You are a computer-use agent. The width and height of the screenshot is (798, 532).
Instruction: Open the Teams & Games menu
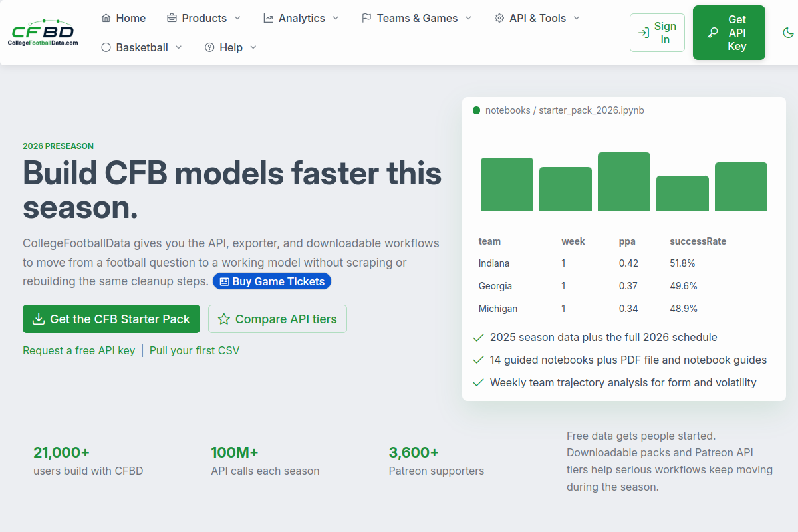pos(417,18)
